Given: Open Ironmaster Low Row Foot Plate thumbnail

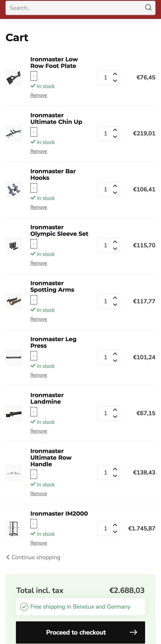Looking at the screenshot, I should pyautogui.click(x=14, y=78).
